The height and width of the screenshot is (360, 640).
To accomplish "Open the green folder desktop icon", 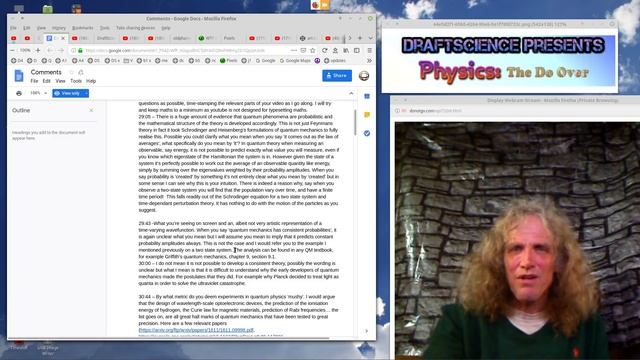I will click(48, 9).
